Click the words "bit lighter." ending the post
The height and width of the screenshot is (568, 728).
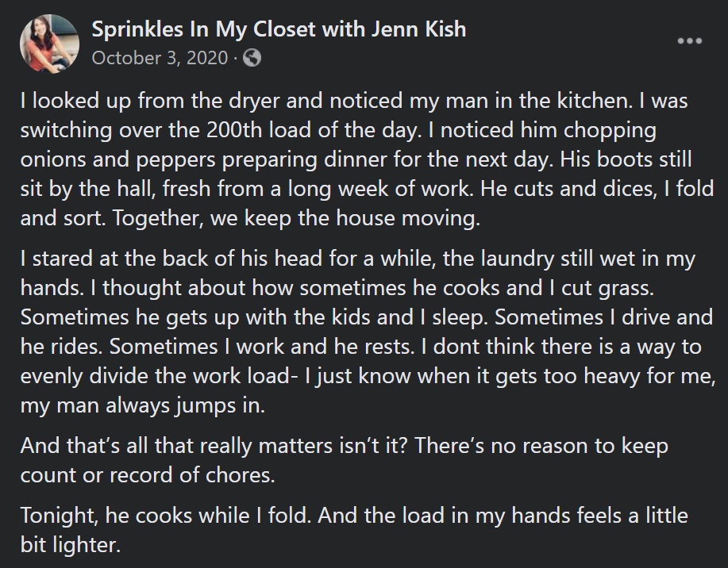click(x=71, y=545)
